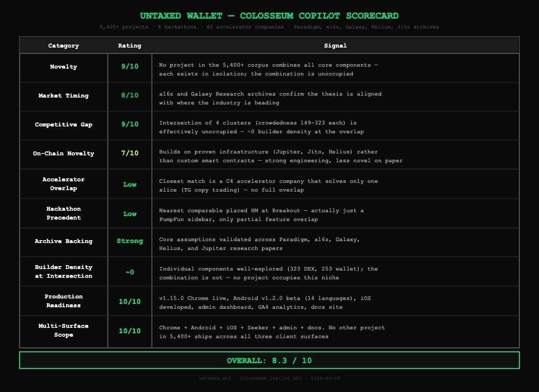Select the Accelerator Overlap category cell
This screenshot has height=392, width=539.
tap(64, 184)
